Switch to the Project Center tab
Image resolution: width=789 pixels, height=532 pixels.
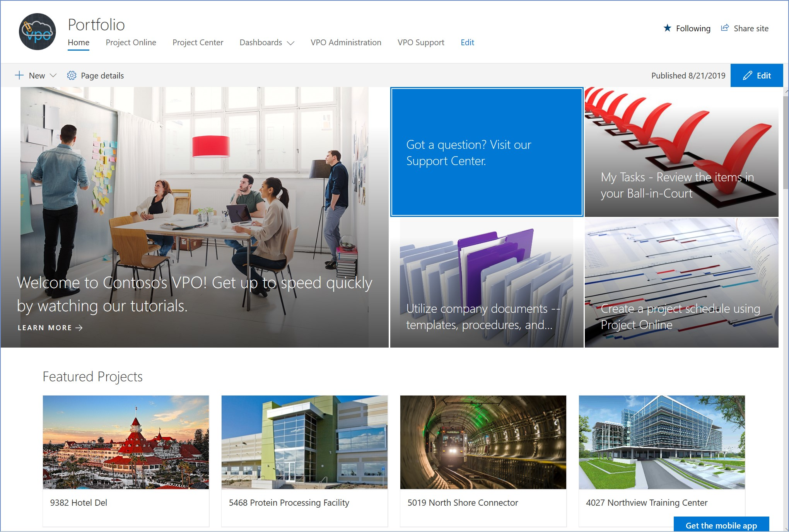click(198, 43)
